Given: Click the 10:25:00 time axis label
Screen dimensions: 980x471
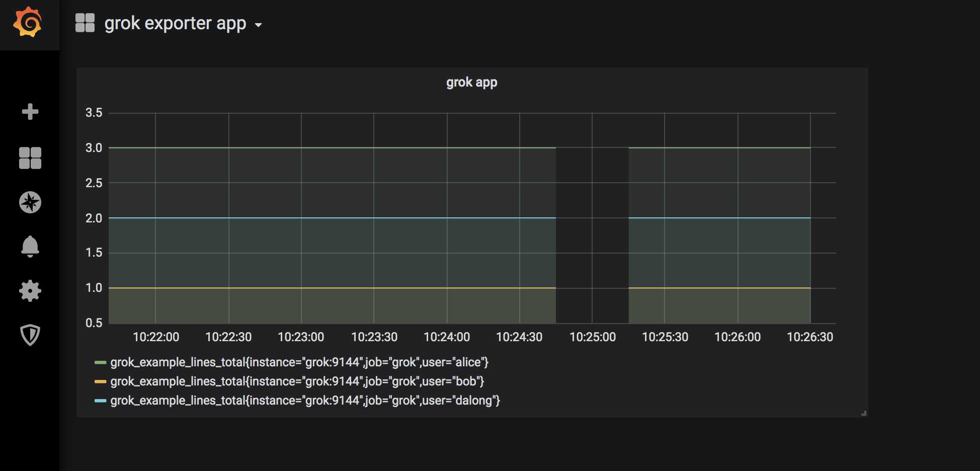Looking at the screenshot, I should pyautogui.click(x=593, y=337).
